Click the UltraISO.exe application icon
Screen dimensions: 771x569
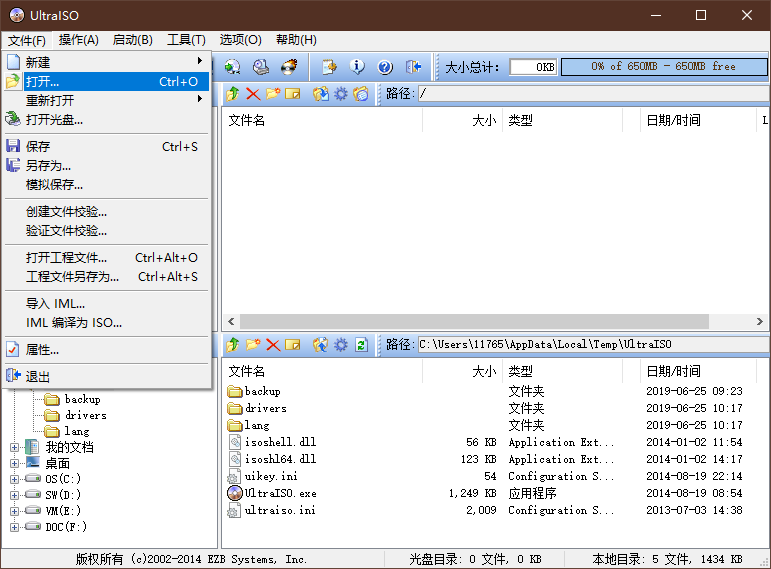(235, 493)
